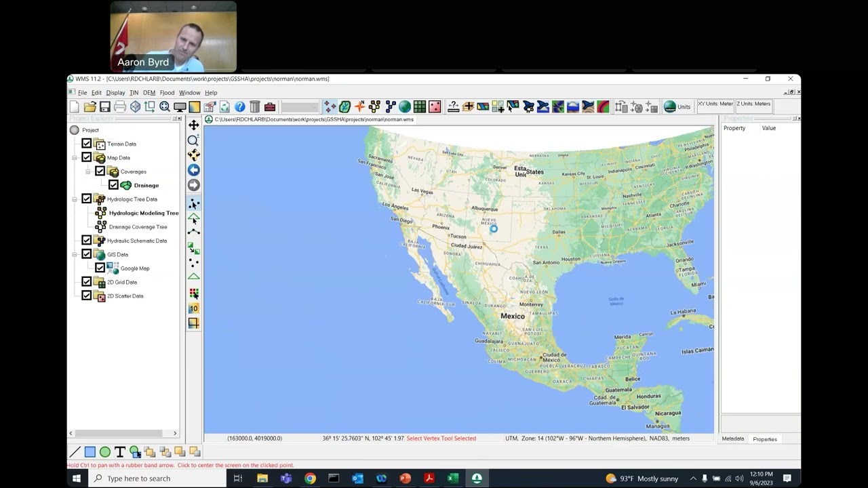Switch to the Drainage module green icon
The height and width of the screenshot is (488, 868).
(x=344, y=106)
